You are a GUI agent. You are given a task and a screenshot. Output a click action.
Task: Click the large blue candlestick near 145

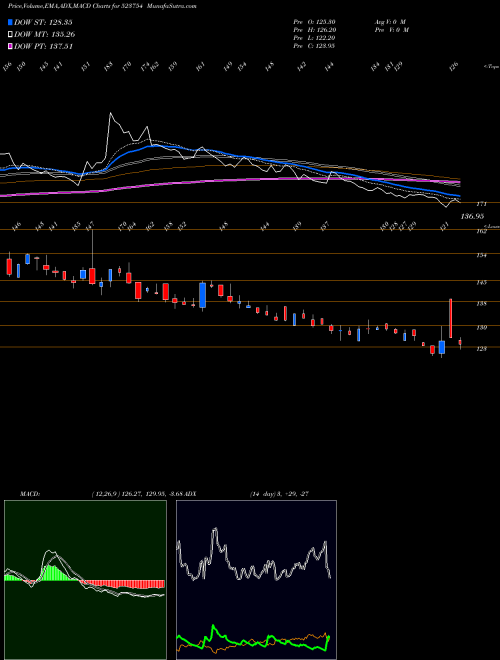202,295
